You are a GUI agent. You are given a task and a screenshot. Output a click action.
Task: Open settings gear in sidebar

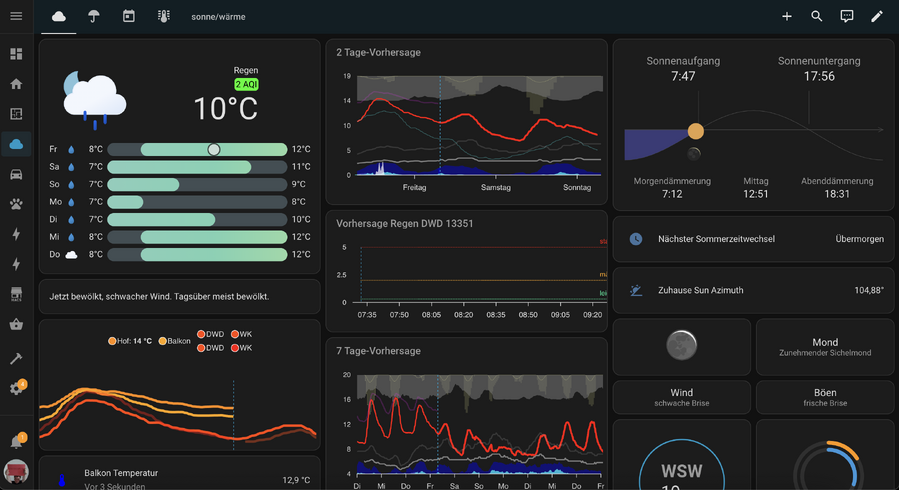point(16,389)
